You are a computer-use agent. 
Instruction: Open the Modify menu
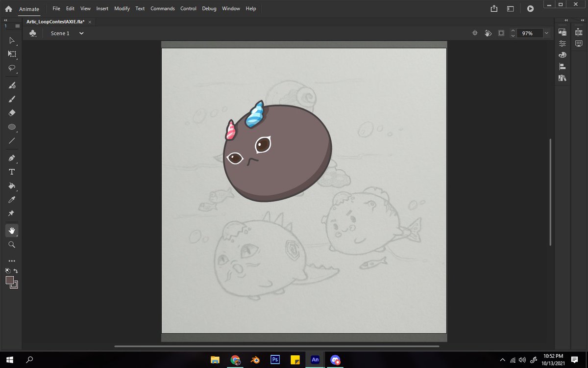(x=122, y=9)
